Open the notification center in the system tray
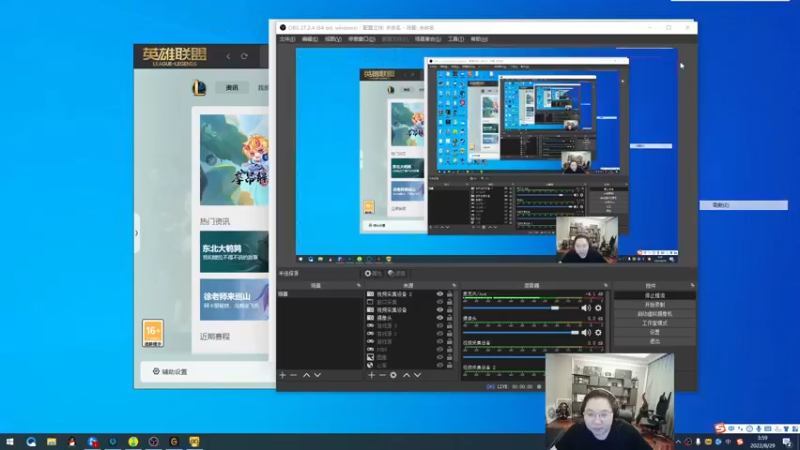This screenshot has height=450, width=800. point(788,442)
